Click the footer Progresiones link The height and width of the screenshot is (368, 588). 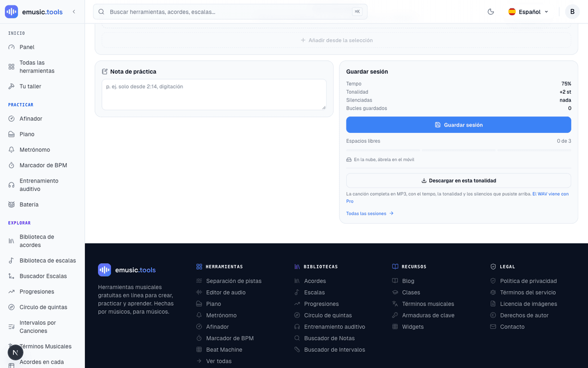pos(321,304)
